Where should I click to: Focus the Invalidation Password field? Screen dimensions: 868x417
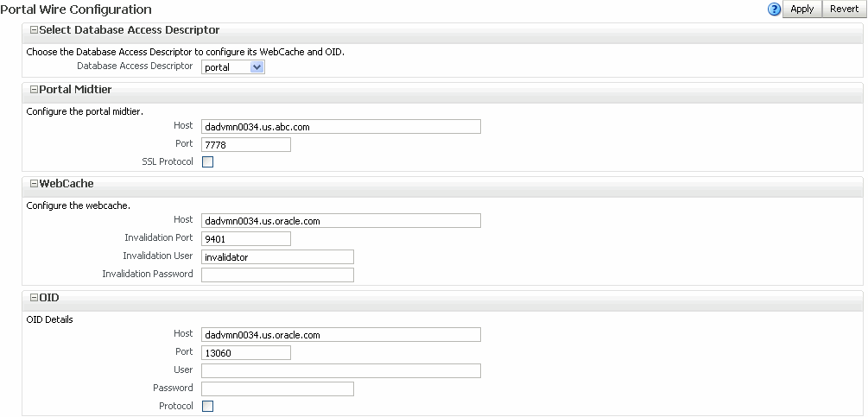[x=277, y=275]
